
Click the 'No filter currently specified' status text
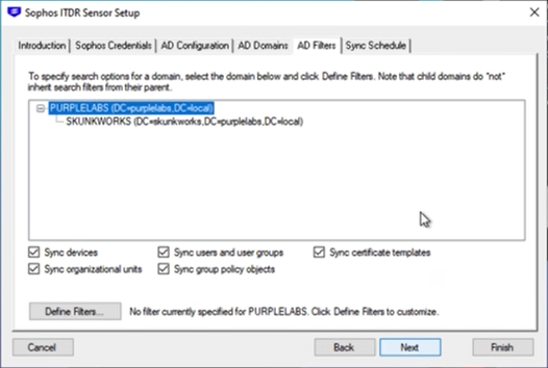coord(284,312)
